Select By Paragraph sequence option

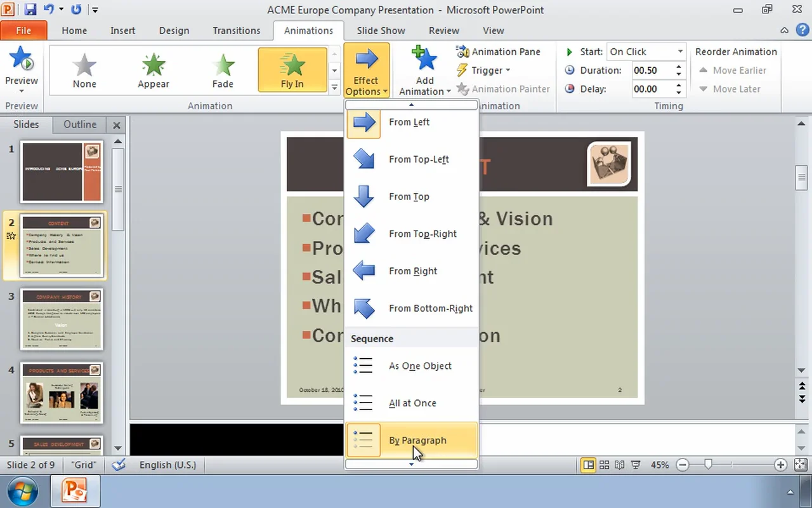point(411,440)
